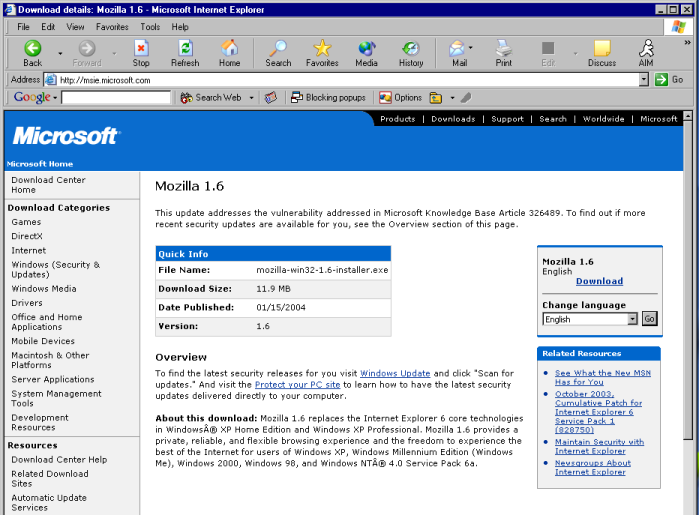Toggle Blocking popups on Google toolbar

(328, 98)
